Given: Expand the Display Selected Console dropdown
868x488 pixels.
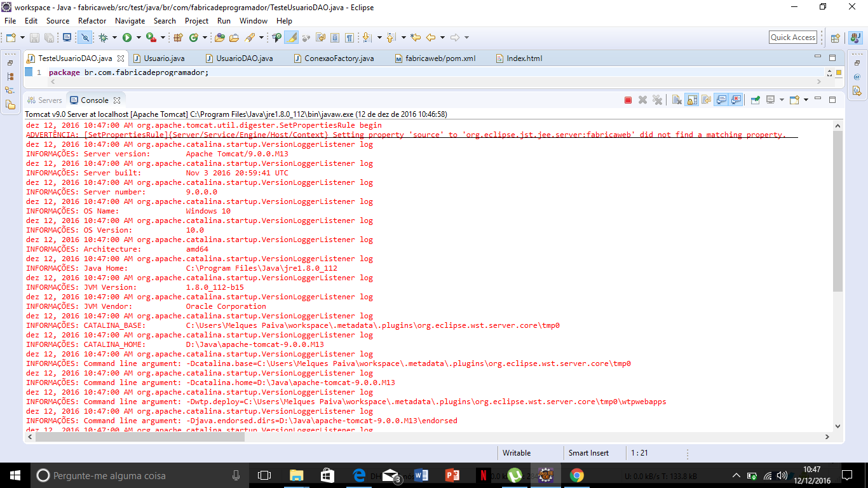Looking at the screenshot, I should pyautogui.click(x=782, y=100).
